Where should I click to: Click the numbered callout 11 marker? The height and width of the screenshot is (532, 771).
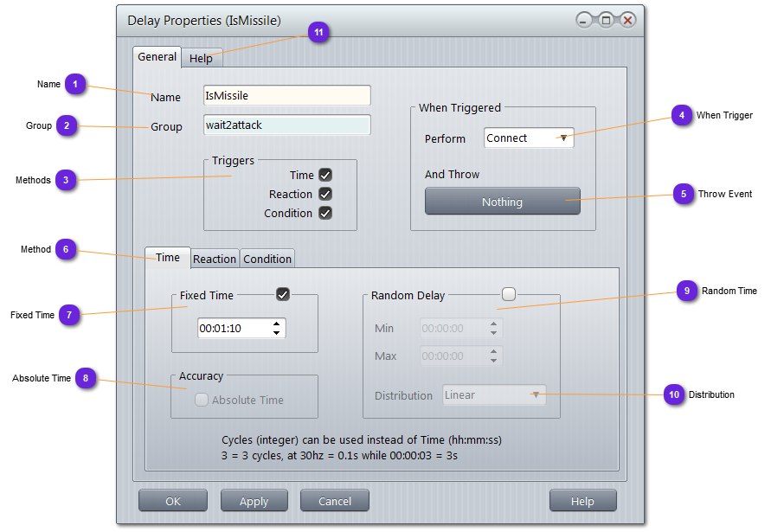[318, 32]
